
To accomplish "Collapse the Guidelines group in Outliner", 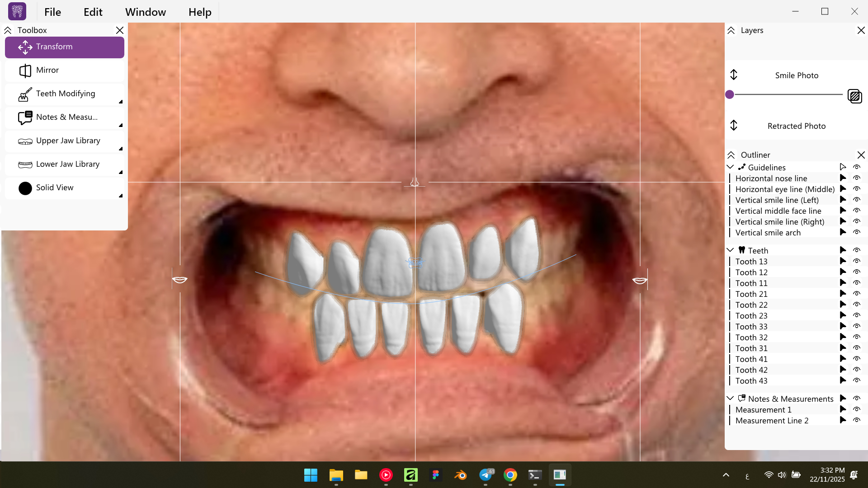I will 730,167.
